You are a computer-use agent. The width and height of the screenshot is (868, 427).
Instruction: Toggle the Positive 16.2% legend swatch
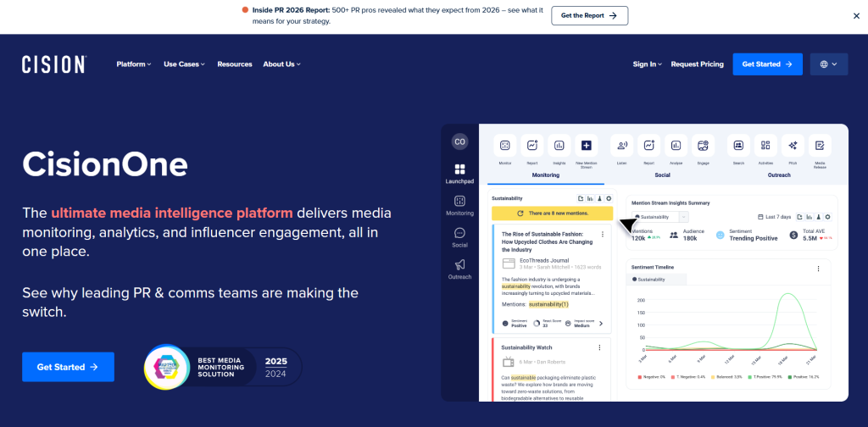tap(791, 377)
